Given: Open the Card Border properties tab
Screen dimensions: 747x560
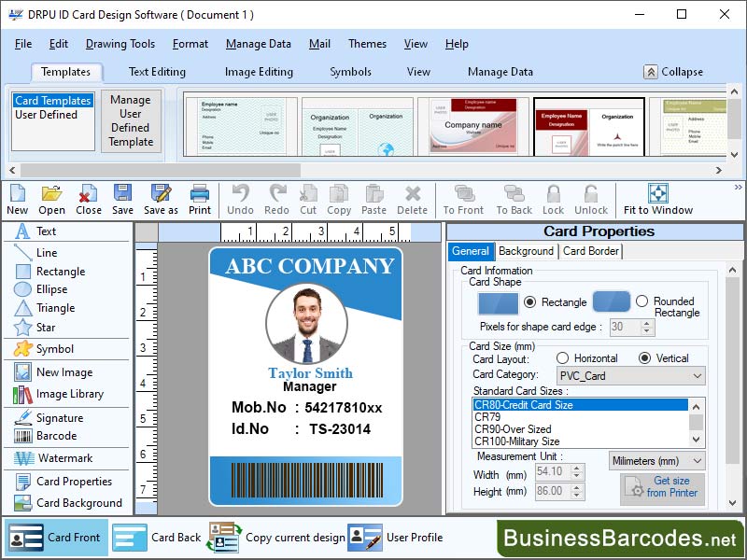Looking at the screenshot, I should 591,251.
